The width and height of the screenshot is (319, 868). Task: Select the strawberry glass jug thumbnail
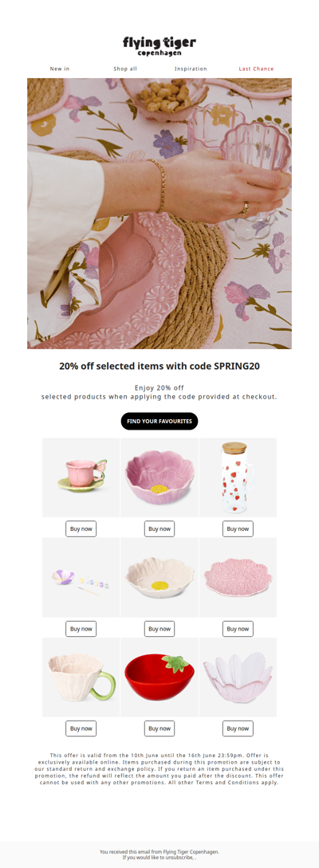click(238, 477)
